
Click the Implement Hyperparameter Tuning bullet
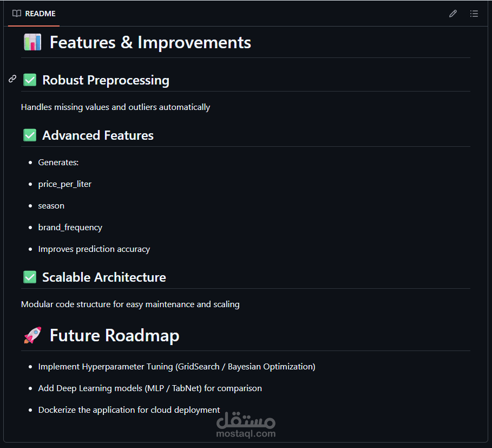tap(176, 367)
